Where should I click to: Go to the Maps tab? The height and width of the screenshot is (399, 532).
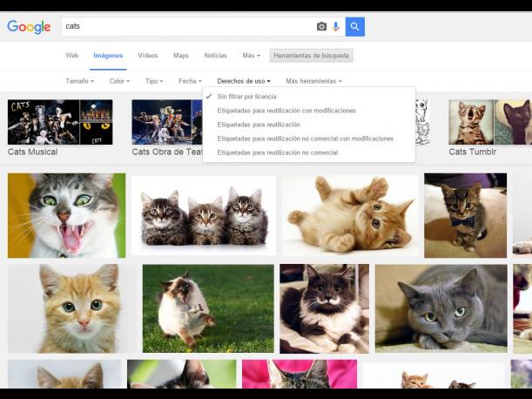[181, 56]
